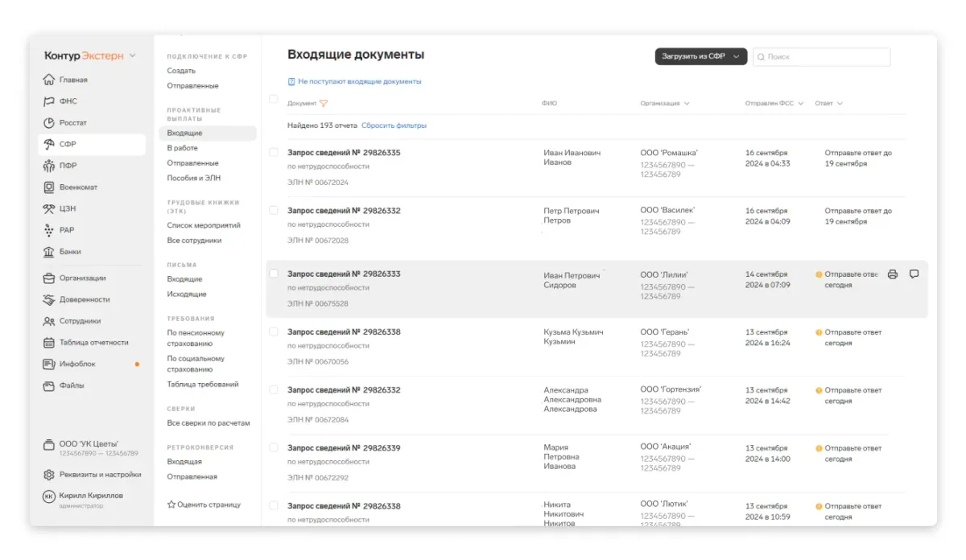Viewport: 966px width, 560px height.
Task: Open Не поступают входящие документы help link
Action: pos(359,81)
